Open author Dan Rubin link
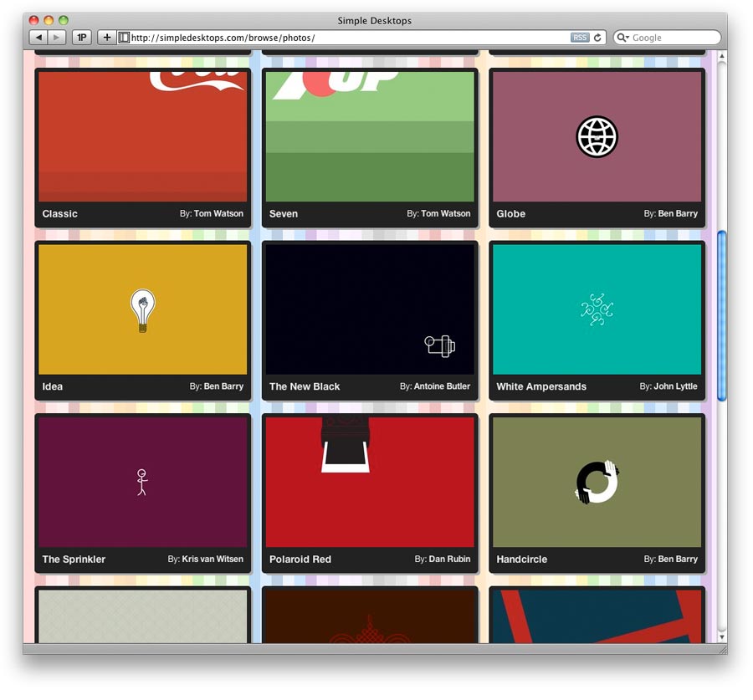753x700 pixels. (449, 559)
